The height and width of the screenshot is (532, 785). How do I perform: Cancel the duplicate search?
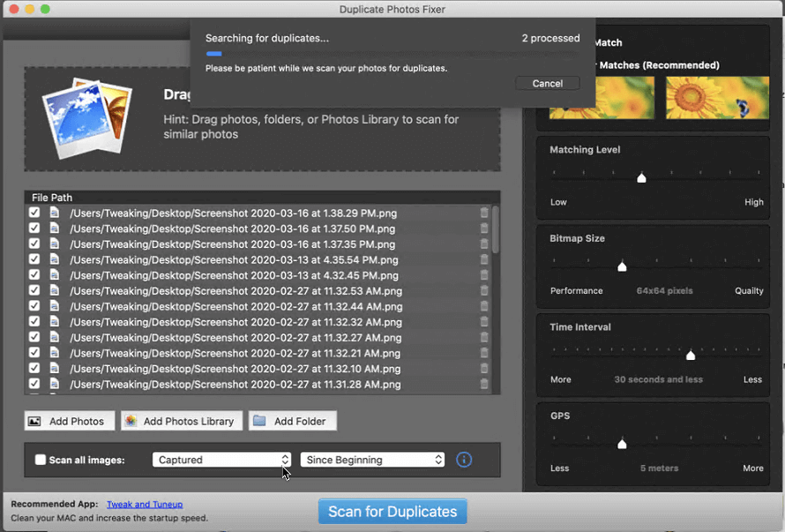point(547,84)
